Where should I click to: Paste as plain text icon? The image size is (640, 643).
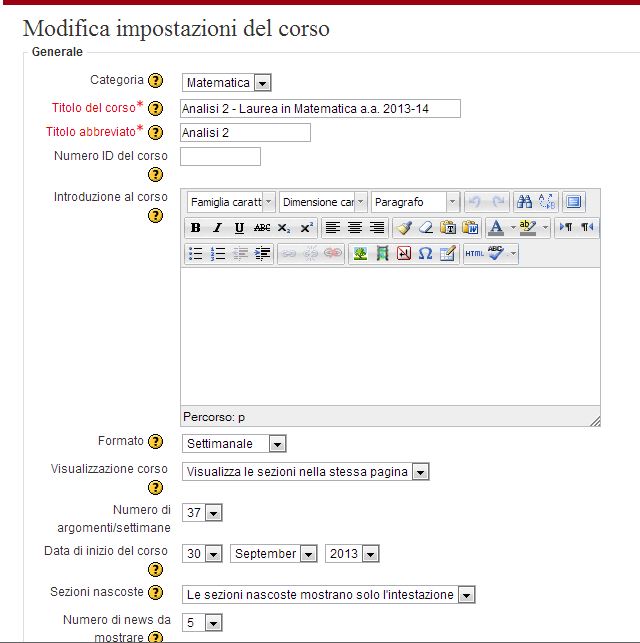(448, 228)
